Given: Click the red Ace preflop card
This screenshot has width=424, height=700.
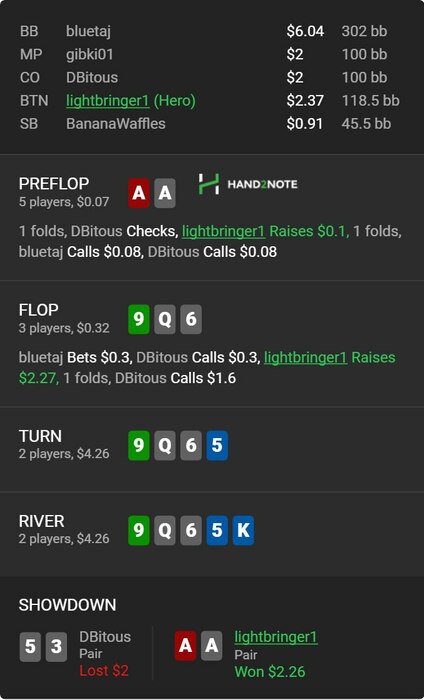Looking at the screenshot, I should [139, 193].
